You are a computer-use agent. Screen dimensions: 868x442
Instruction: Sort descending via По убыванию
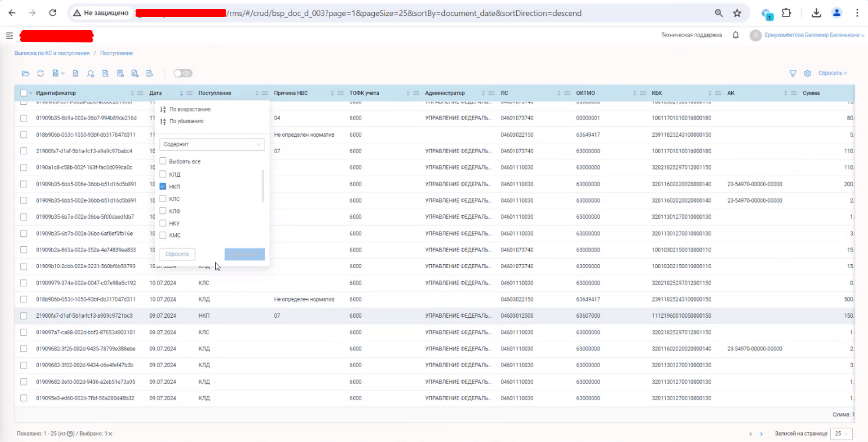(182, 121)
